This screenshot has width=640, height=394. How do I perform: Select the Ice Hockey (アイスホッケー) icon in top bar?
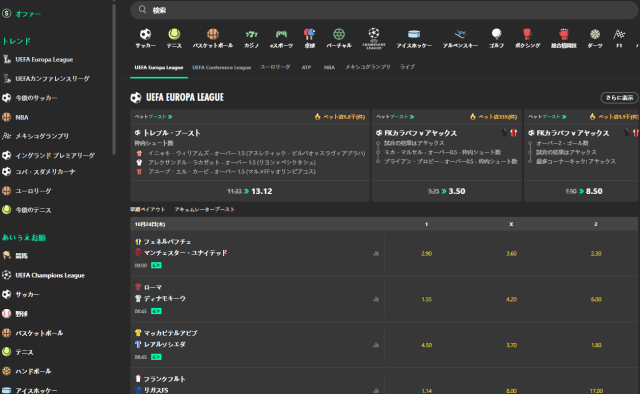[414, 34]
